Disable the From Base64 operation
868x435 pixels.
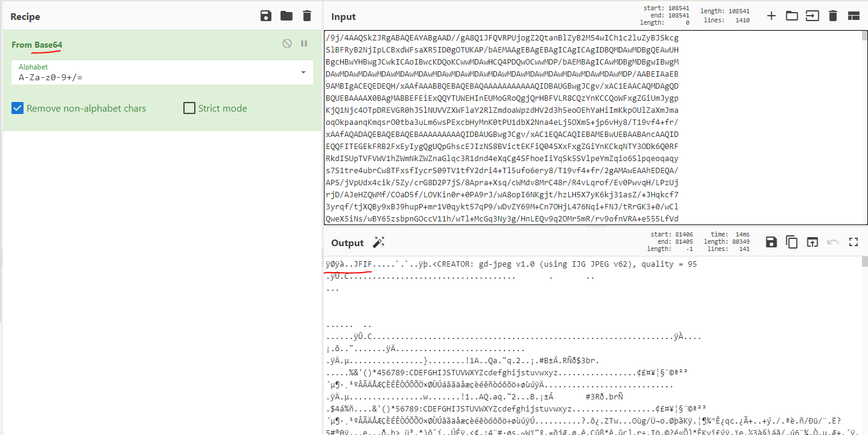point(287,43)
